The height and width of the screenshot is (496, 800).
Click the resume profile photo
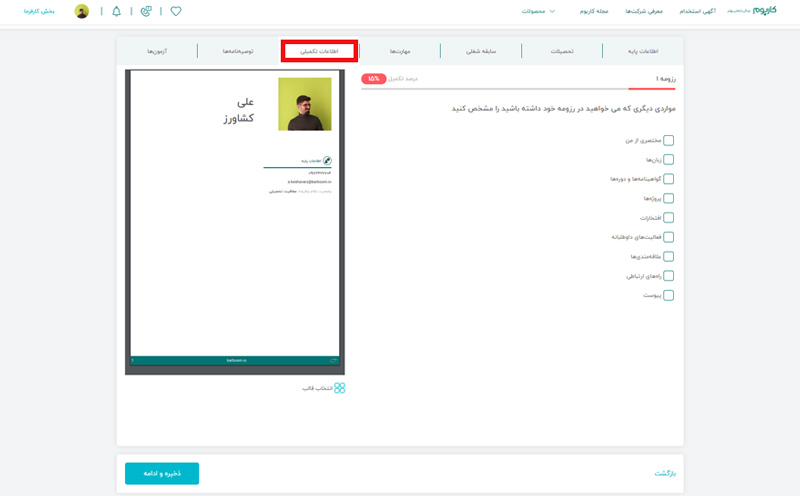[x=305, y=104]
